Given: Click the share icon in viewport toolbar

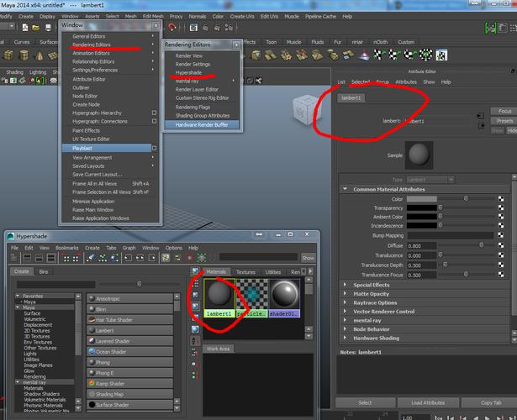Looking at the screenshot, I should (259, 81).
